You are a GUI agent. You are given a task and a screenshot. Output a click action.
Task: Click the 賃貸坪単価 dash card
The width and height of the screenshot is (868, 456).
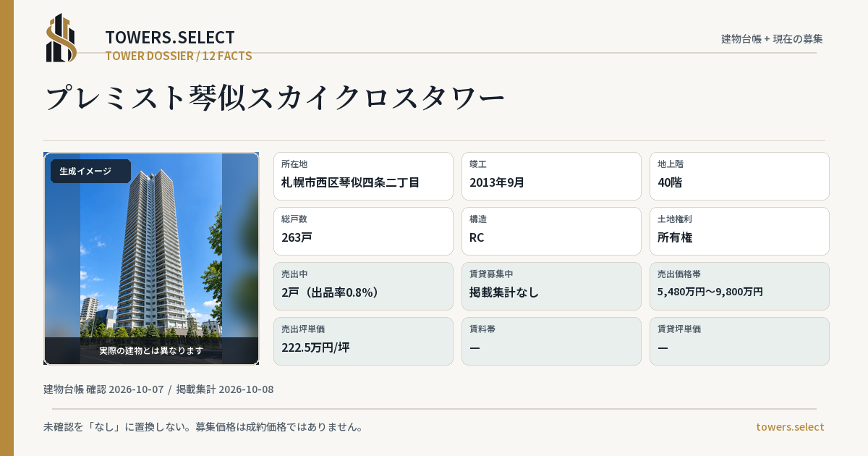739,341
